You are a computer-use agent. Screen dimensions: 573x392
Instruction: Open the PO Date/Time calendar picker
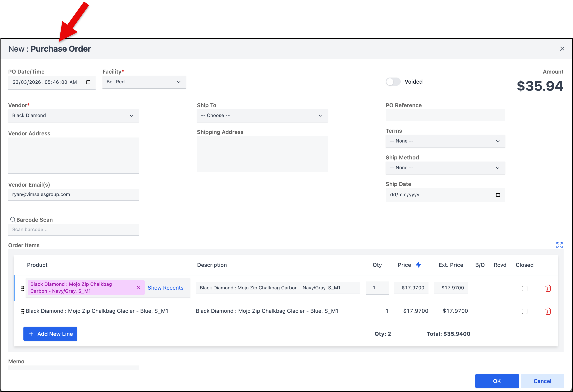[x=88, y=82]
